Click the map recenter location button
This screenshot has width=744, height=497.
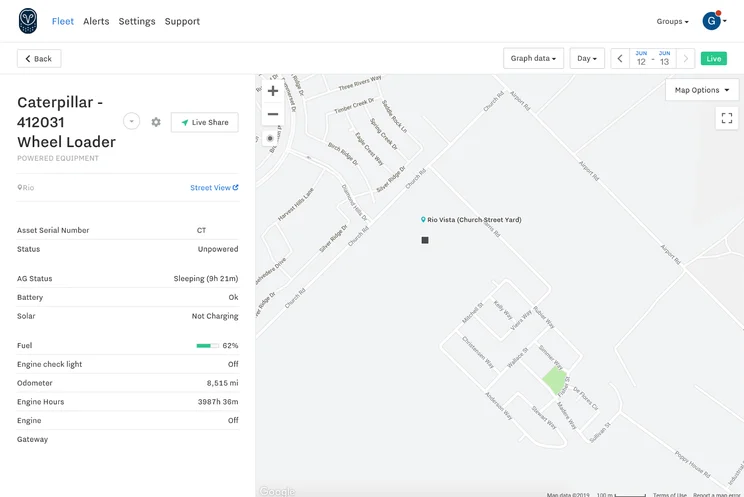click(270, 138)
